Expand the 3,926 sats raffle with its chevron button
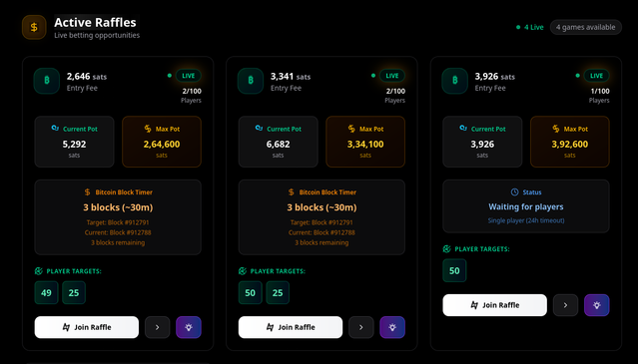The height and width of the screenshot is (364, 638). click(565, 305)
